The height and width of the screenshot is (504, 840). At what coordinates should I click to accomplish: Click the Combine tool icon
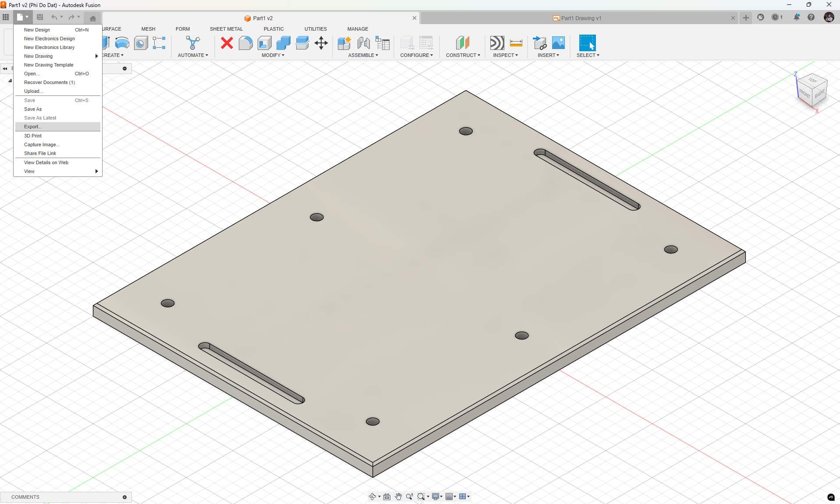pos(284,43)
